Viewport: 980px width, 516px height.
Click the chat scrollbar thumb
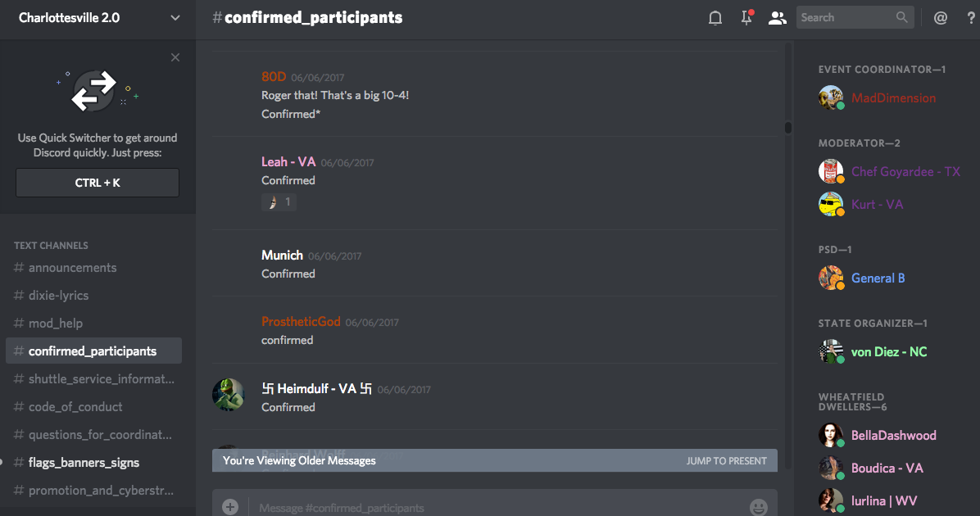click(x=788, y=128)
